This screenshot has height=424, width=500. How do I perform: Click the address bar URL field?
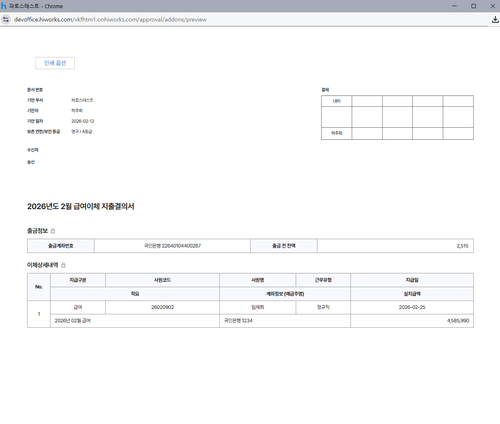point(110,20)
